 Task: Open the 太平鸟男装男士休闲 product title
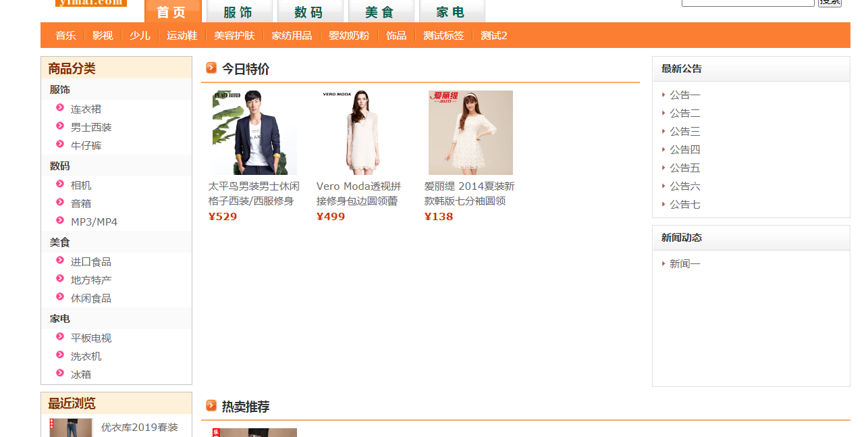coord(254,193)
